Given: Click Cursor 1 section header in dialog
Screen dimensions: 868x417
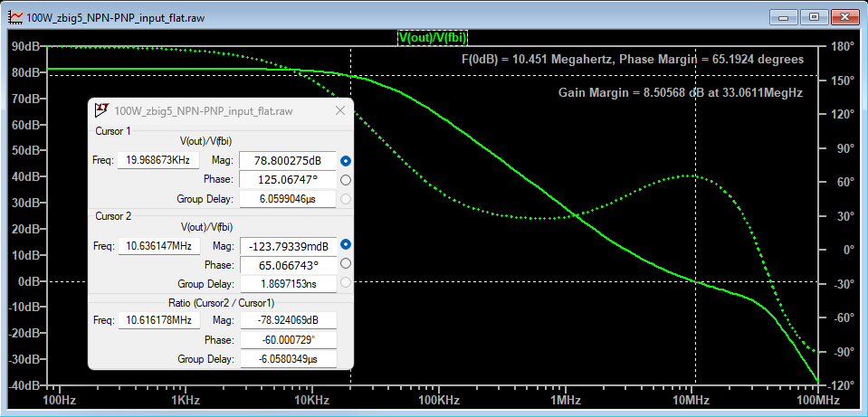Looking at the screenshot, I should [113, 131].
